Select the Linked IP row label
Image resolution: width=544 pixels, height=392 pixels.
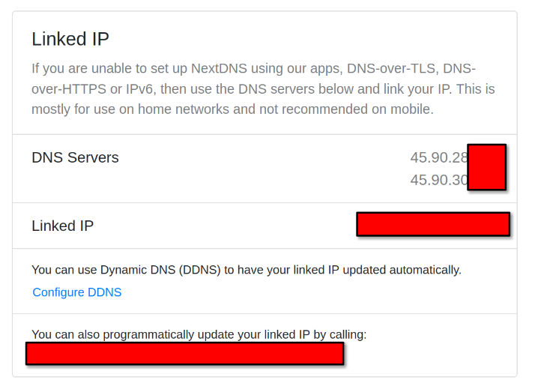click(63, 226)
